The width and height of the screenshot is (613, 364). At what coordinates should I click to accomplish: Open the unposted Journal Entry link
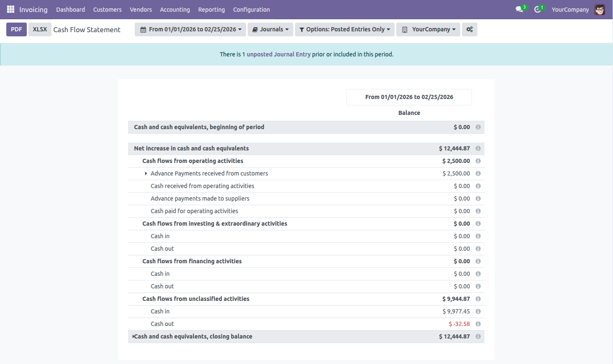coord(279,54)
